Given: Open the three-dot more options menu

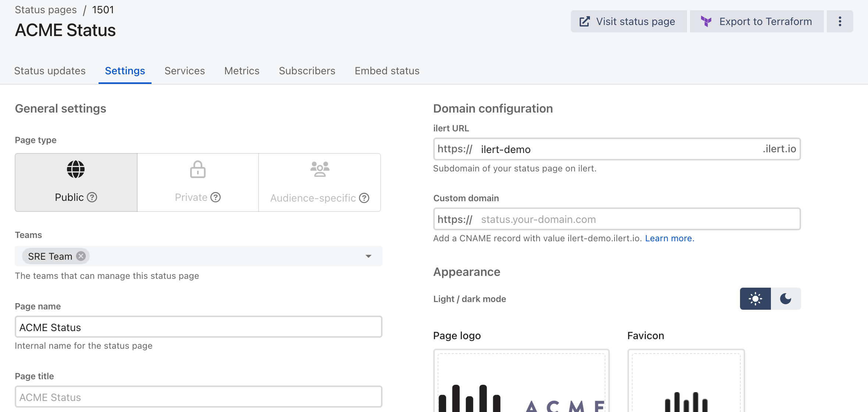Looking at the screenshot, I should click(840, 21).
